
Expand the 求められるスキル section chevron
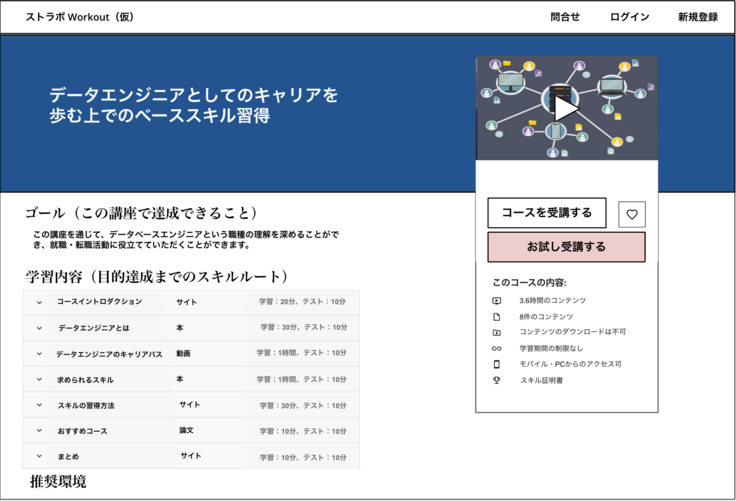point(39,380)
